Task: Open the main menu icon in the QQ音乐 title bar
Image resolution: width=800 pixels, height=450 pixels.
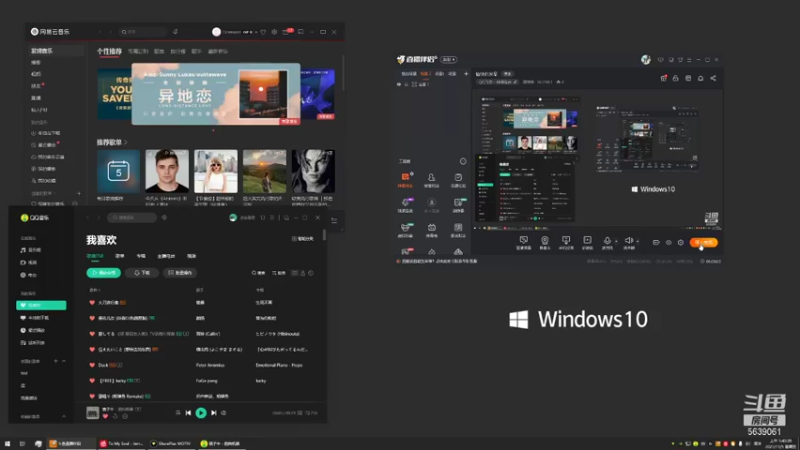Action: (x=272, y=218)
